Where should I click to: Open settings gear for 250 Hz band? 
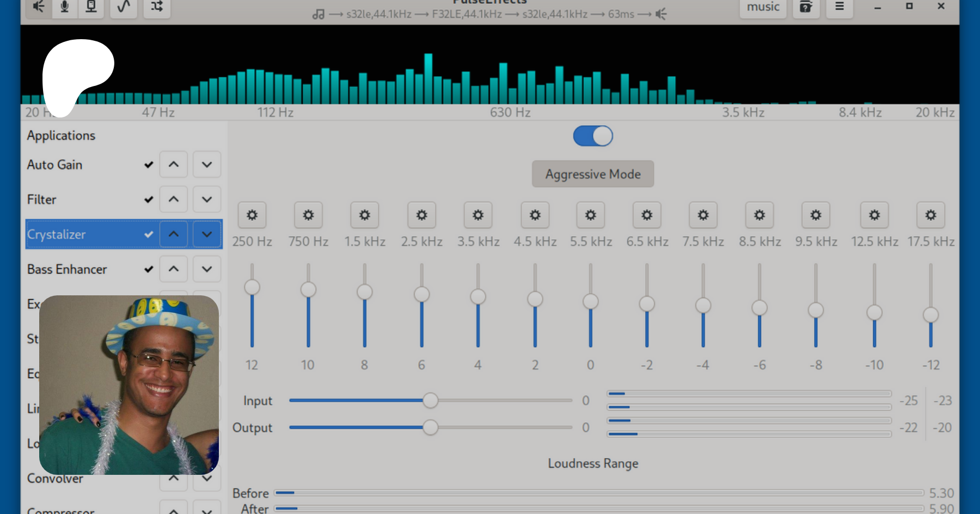252,215
